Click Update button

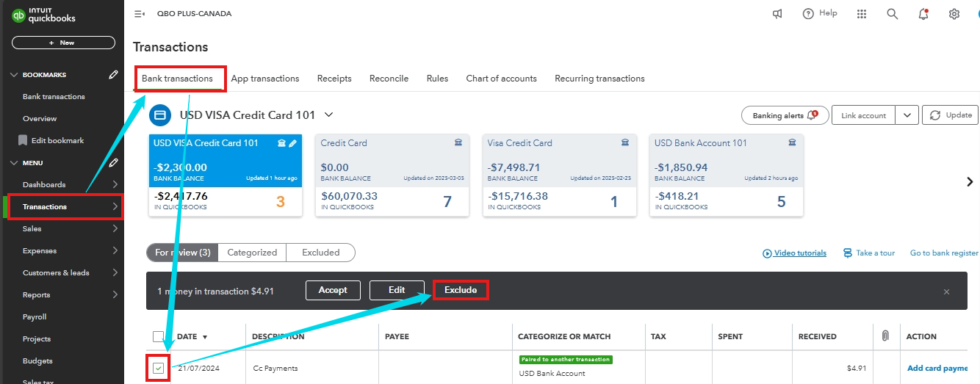tap(951, 115)
